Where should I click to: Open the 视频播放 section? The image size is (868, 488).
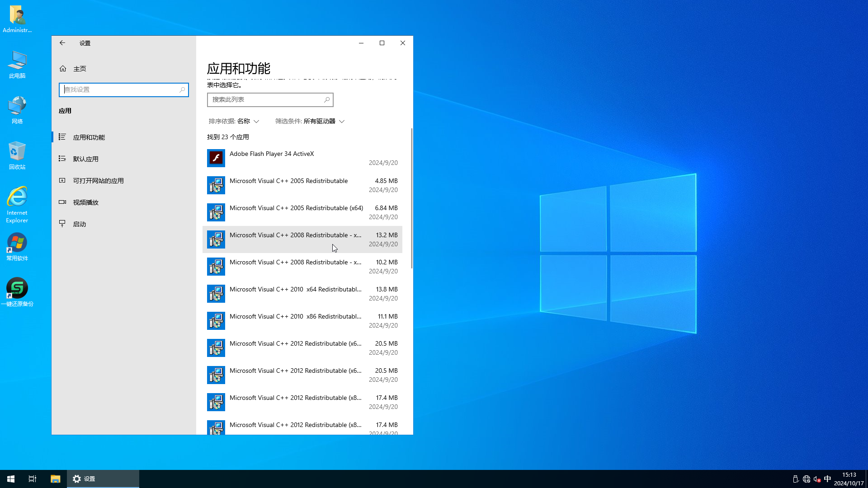pos(124,202)
